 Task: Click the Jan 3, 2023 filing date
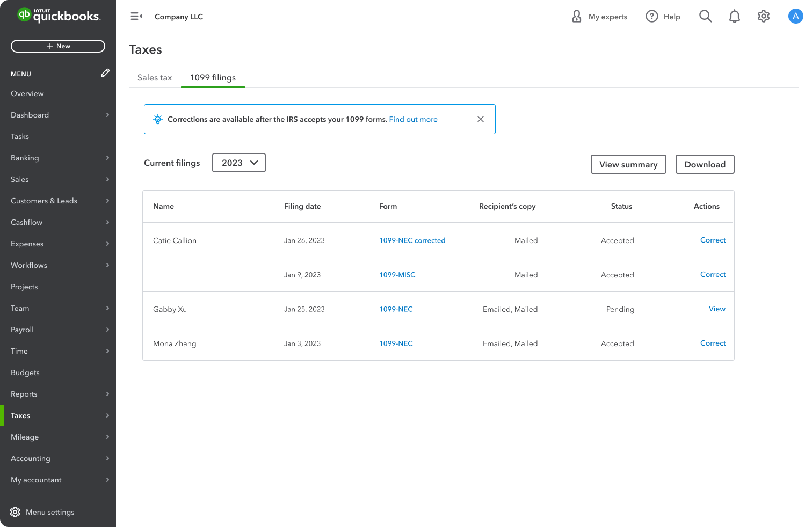[302, 343]
